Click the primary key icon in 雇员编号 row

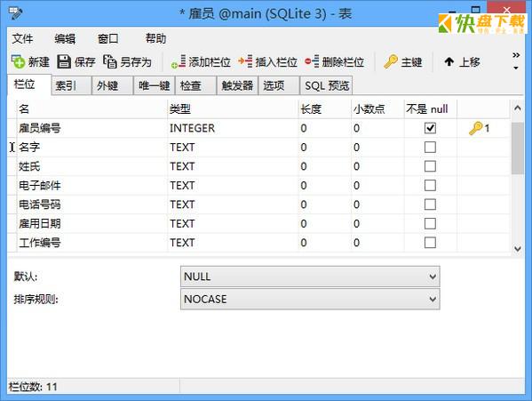(475, 128)
